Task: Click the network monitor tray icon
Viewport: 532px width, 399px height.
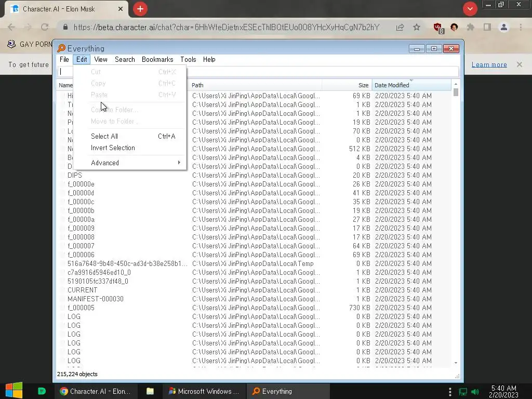Action: pos(463,392)
